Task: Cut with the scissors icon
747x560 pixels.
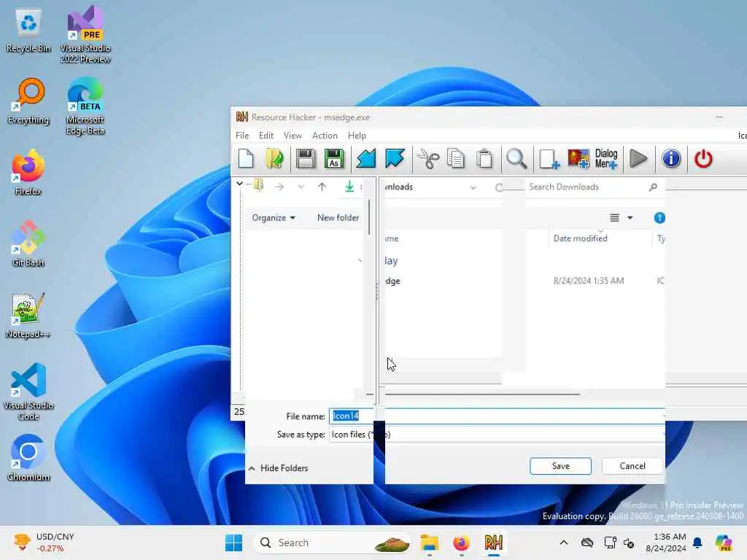Action: [427, 158]
